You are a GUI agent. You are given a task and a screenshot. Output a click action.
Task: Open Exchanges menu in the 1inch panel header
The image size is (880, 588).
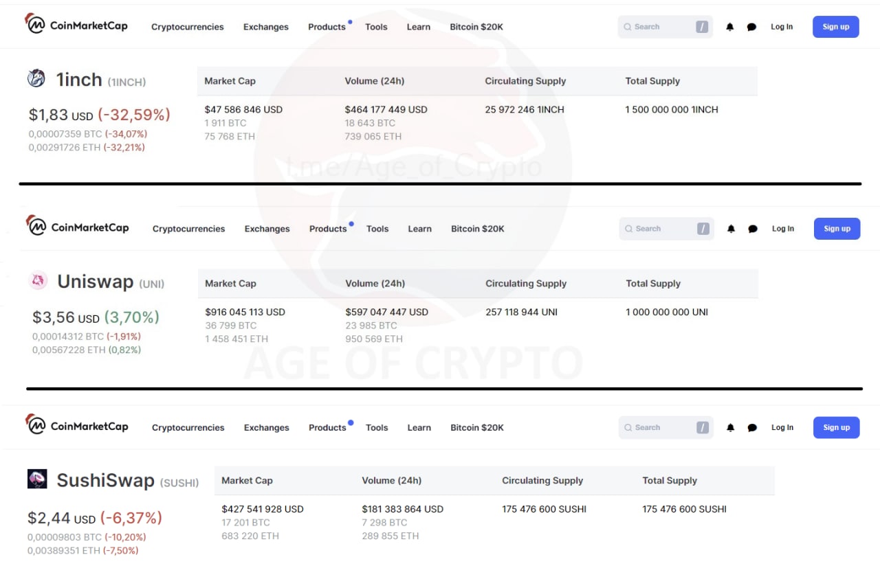pos(266,27)
